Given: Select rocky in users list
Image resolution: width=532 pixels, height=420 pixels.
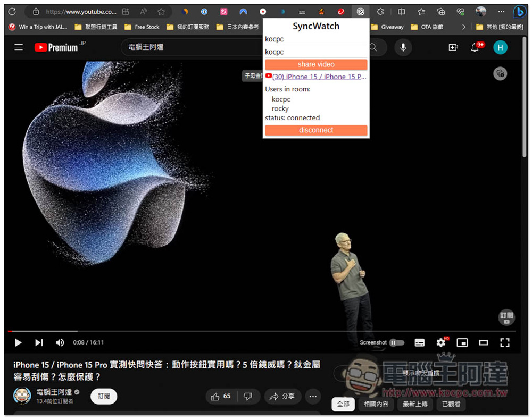Looking at the screenshot, I should pos(280,109).
